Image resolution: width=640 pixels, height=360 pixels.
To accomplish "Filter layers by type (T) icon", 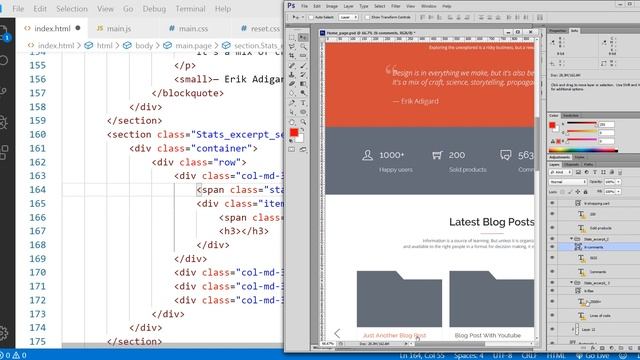I will [x=595, y=172].
